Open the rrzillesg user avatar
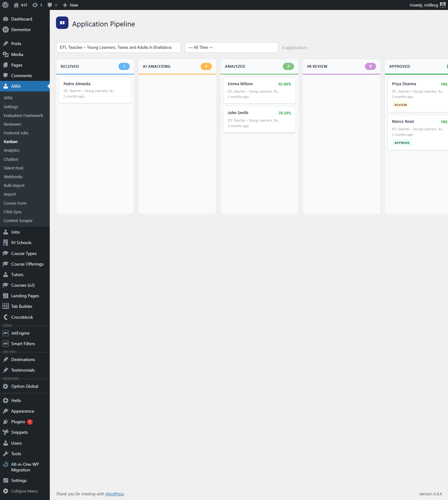 point(442,5)
